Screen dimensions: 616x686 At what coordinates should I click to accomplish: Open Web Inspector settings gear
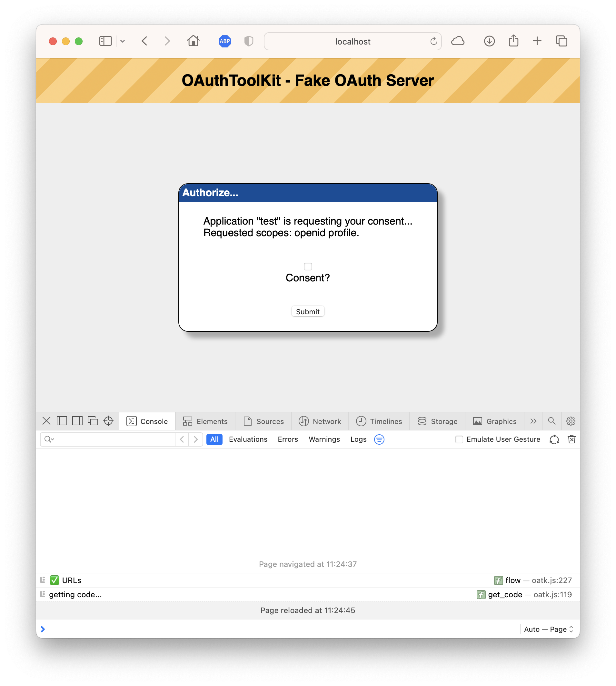571,421
